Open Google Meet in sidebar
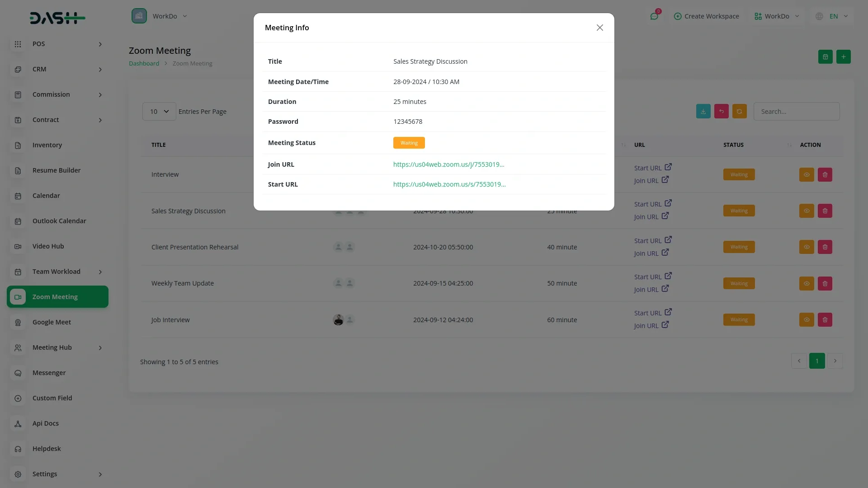 pos(52,322)
